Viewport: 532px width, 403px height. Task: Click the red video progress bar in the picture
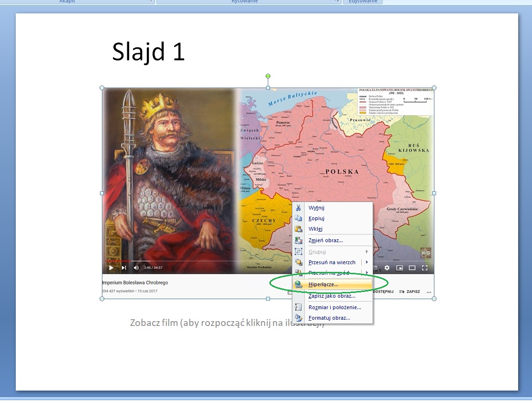click(118, 261)
